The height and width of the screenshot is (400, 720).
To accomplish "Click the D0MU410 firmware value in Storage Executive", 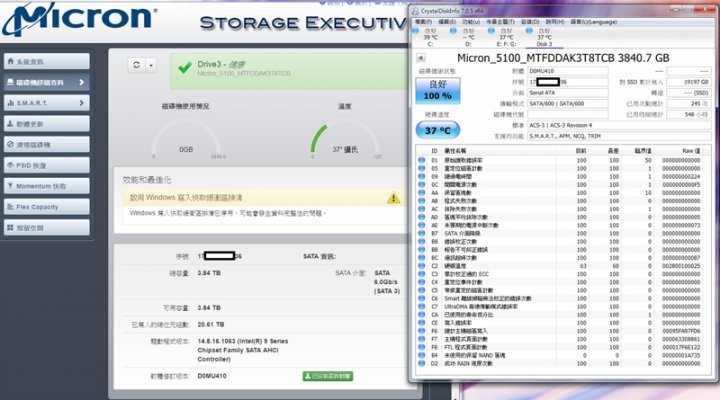I will pos(212,376).
